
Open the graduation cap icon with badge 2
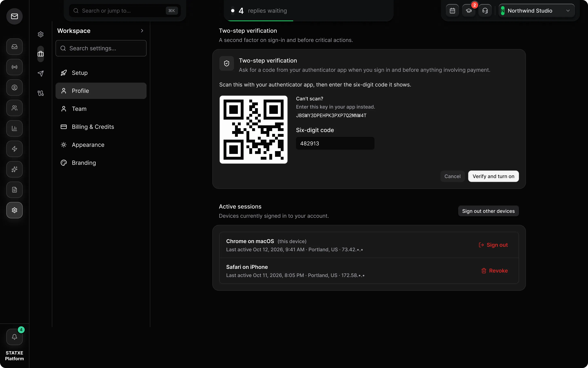pos(469,11)
